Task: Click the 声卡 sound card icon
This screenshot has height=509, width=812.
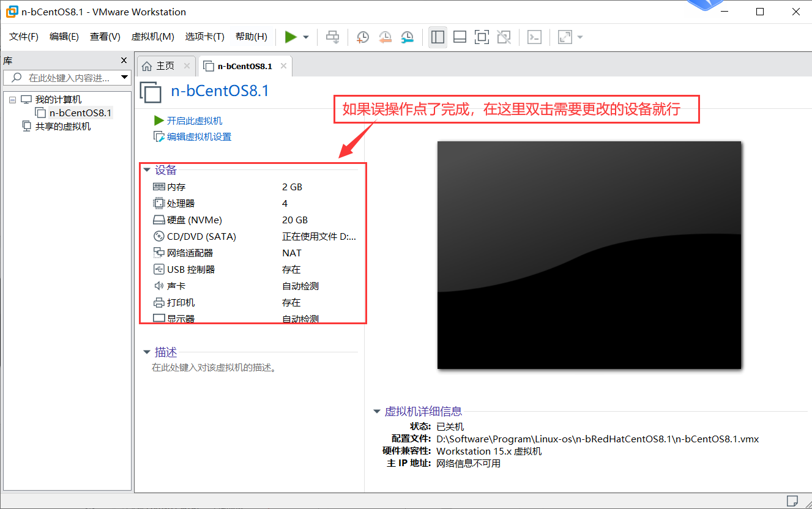Action: point(158,286)
